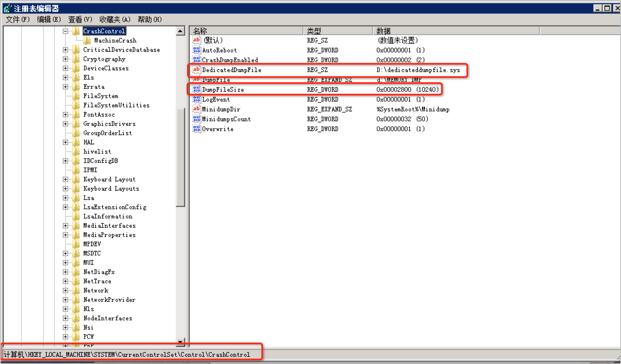Click the CrashDumpEnabled binary value icon
Screen dimensions: 621x364
coord(196,60)
